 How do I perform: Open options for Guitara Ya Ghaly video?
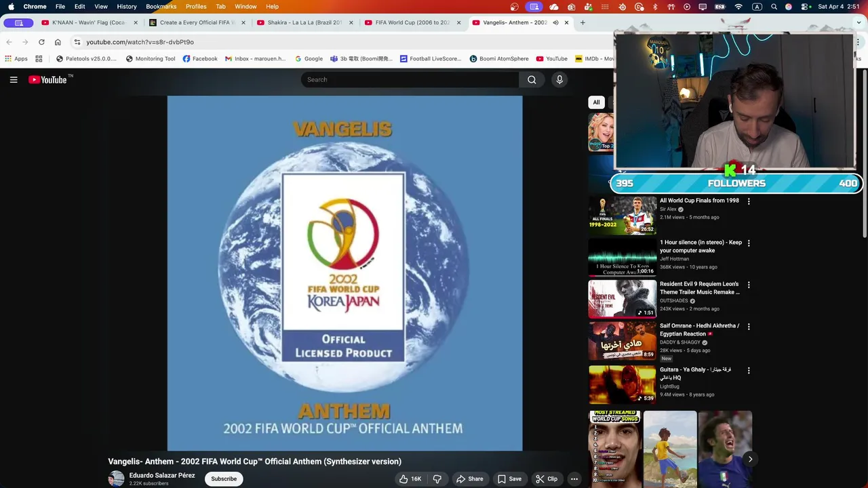[749, 371]
